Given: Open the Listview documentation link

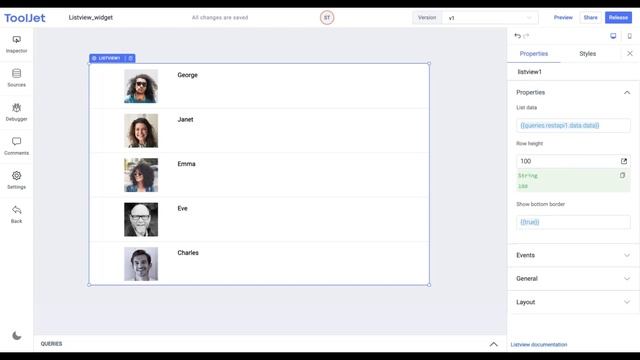Looking at the screenshot, I should pyautogui.click(x=539, y=344).
